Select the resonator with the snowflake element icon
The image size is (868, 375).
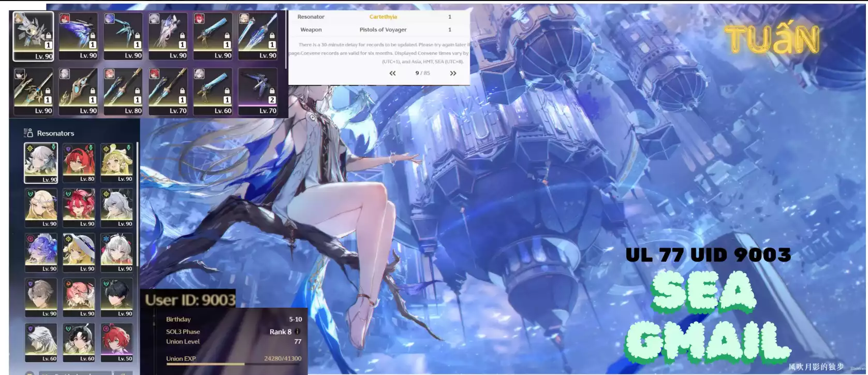[116, 253]
